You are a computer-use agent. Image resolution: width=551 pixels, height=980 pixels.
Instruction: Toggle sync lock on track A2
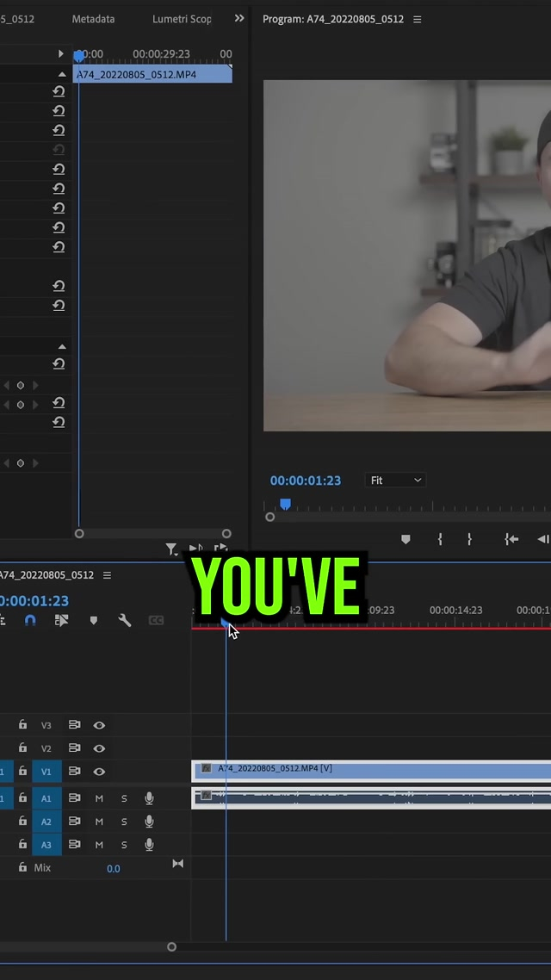pos(74,822)
